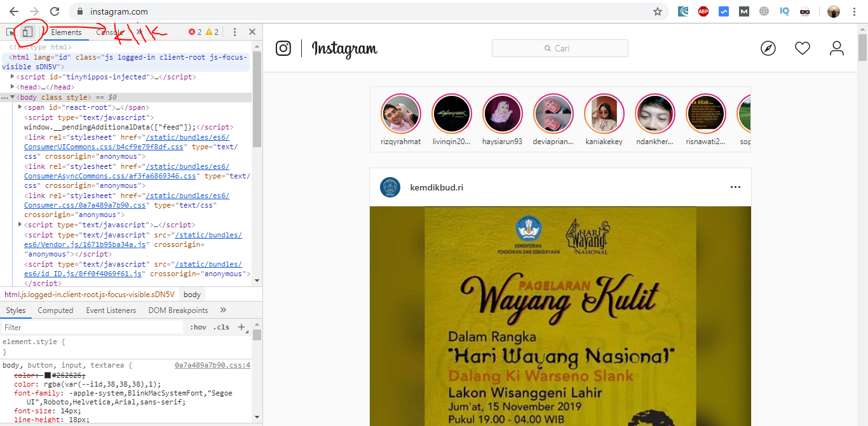The height and width of the screenshot is (426, 868).
Task: Open ConsumerAsyncCommons.css link
Action: coord(126,171)
